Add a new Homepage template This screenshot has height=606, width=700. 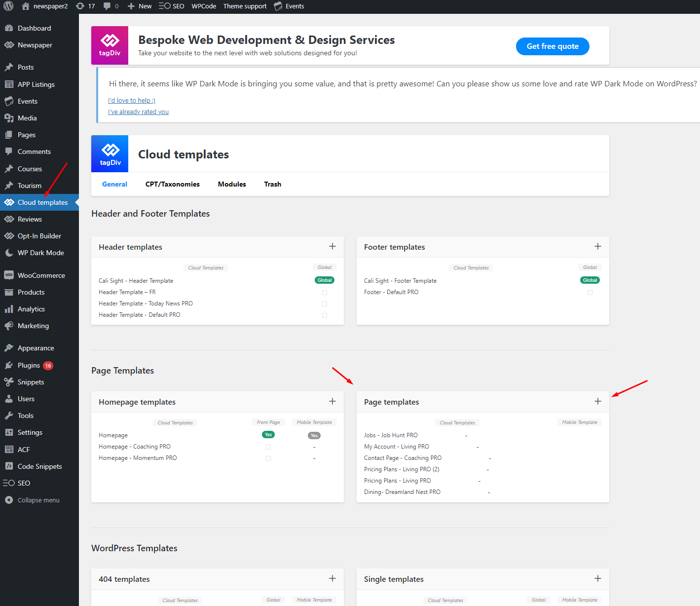[x=332, y=401]
